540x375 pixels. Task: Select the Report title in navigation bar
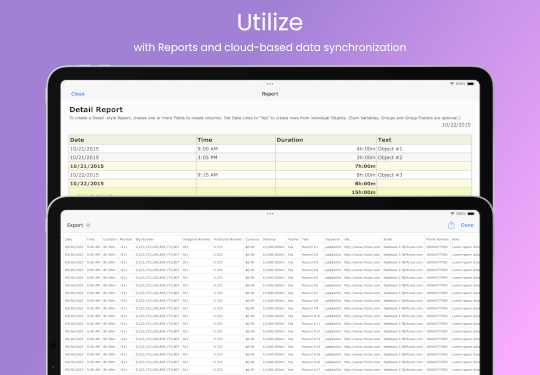[x=270, y=94]
